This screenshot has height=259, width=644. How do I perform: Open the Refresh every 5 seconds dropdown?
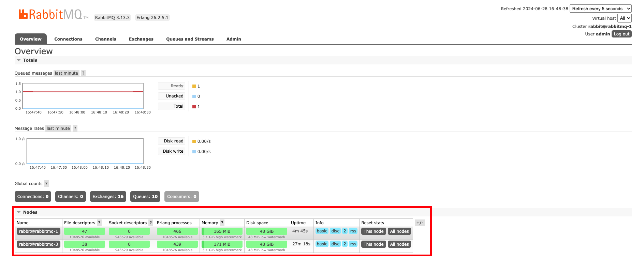601,9
